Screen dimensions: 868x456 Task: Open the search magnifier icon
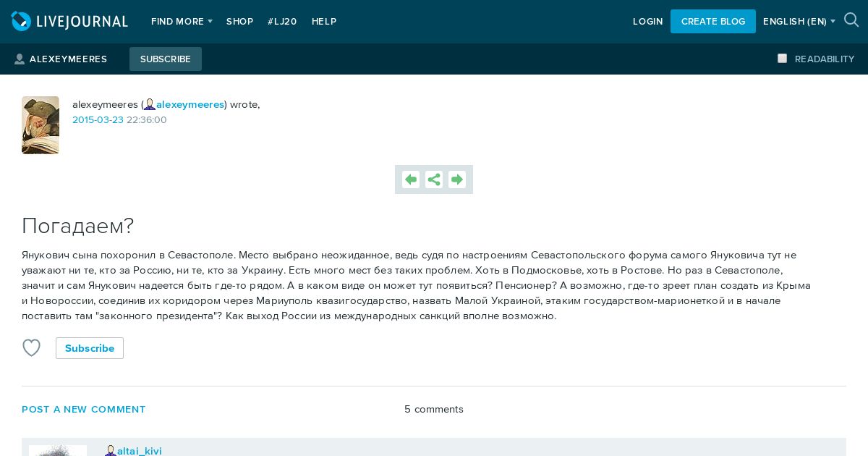[x=851, y=20]
